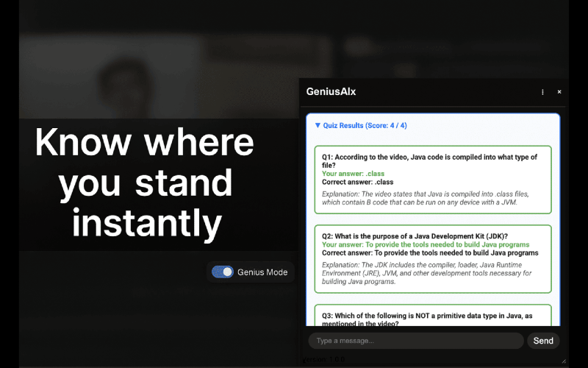Send the chat message
Viewport: 588px width, 368px height.
[543, 341]
